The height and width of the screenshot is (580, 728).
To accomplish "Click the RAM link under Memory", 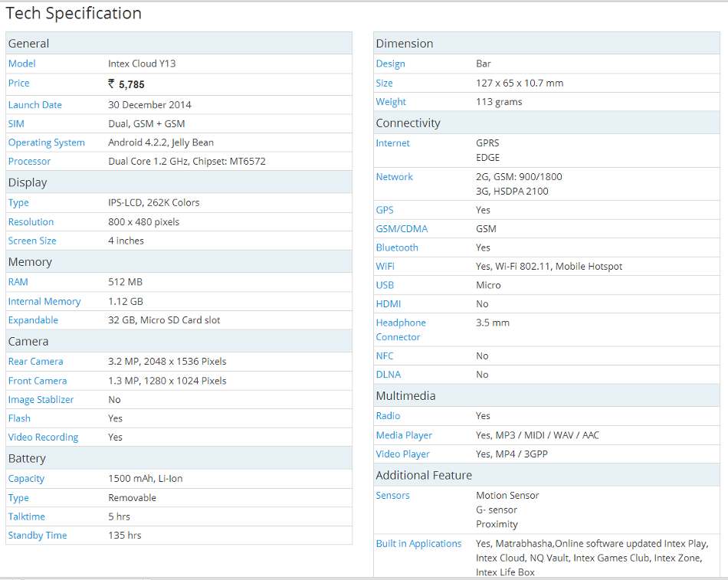I will click(18, 282).
